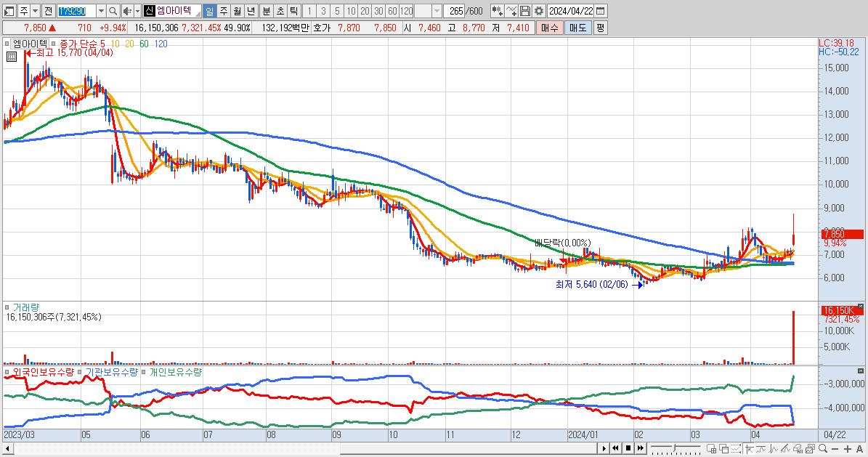This screenshot has width=868, height=457.
Task: Click the stop button in replay controls
Action: (628, 448)
